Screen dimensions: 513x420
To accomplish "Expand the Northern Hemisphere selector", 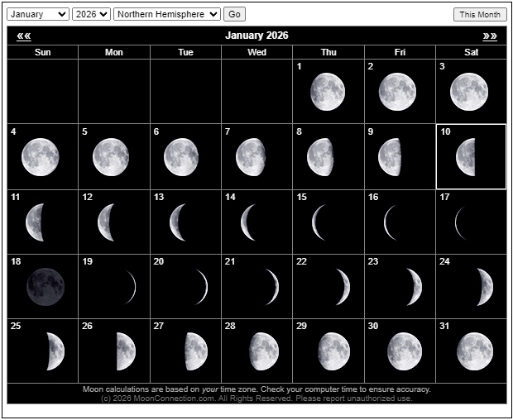I will pyautogui.click(x=167, y=14).
